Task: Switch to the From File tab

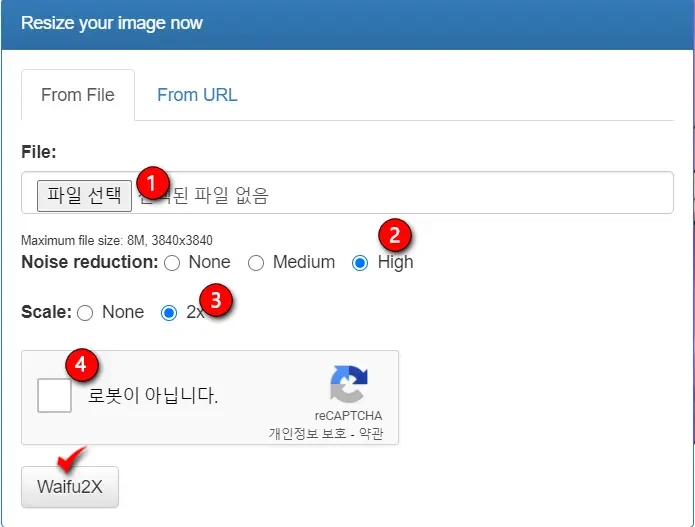Action: pyautogui.click(x=78, y=95)
